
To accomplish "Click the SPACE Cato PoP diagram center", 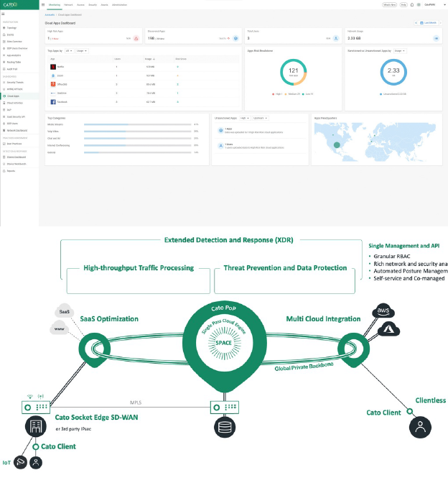I will [224, 343].
